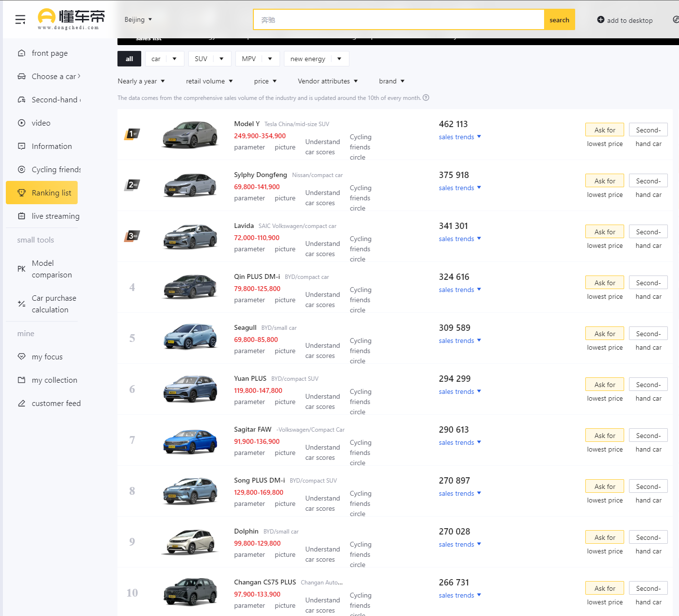
Task: Click the PK Model comparison icon
Action: pyautogui.click(x=21, y=269)
